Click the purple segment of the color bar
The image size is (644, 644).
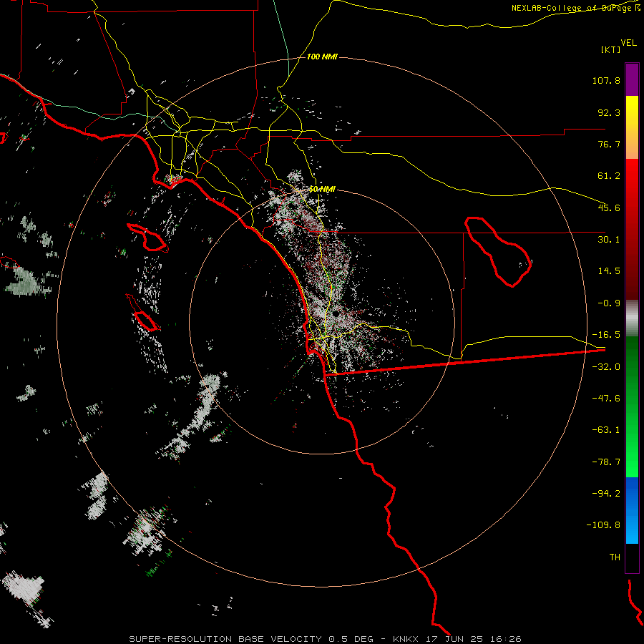(x=632, y=79)
